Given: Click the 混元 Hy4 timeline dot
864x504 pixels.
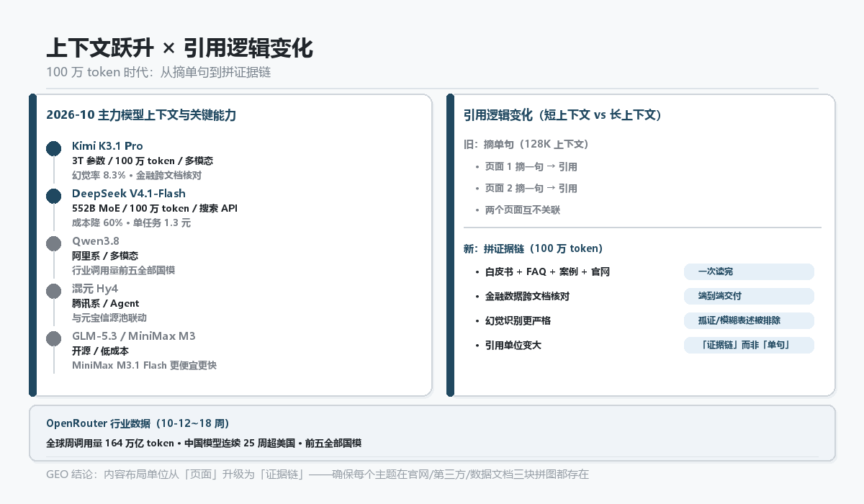Looking at the screenshot, I should coord(53,291).
